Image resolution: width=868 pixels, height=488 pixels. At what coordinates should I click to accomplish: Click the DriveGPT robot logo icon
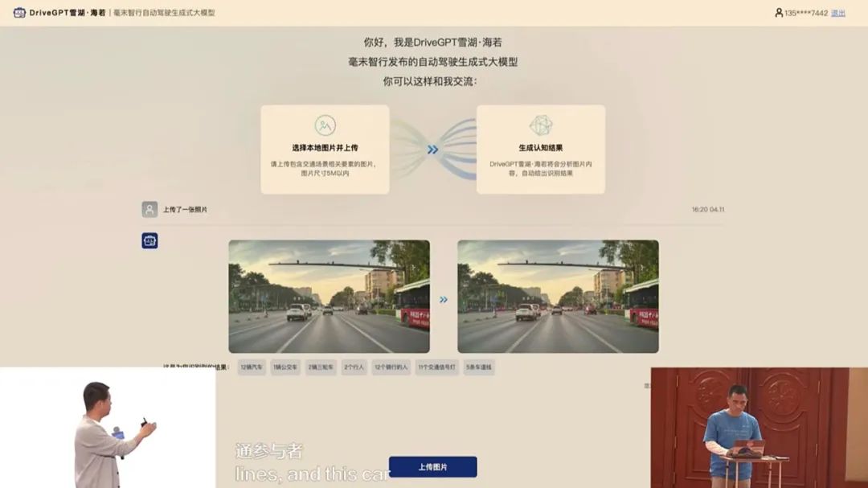pos(19,12)
